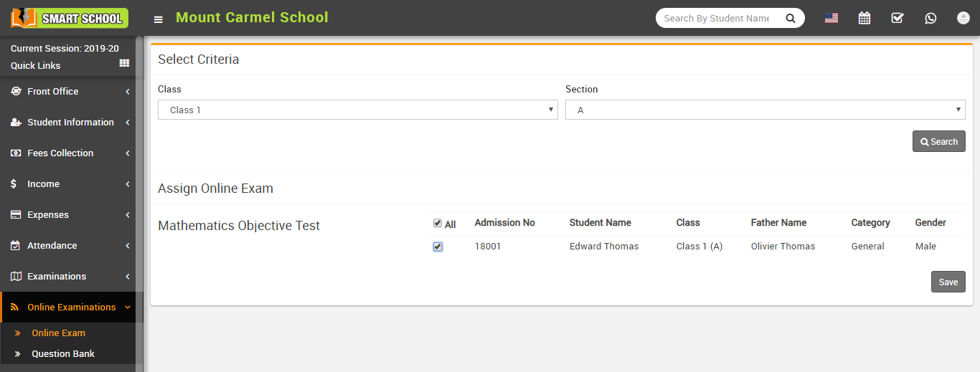Uncheck the checkbox for student 18001

coord(438,247)
